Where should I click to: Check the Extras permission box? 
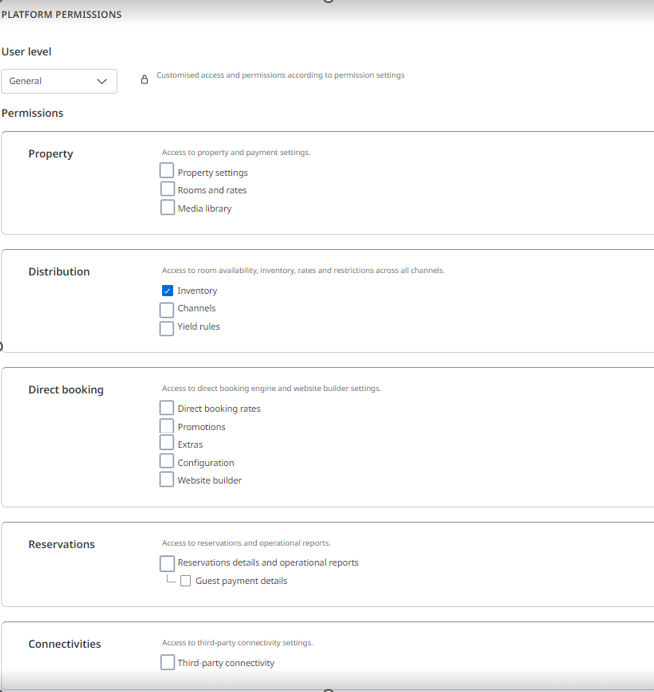(167, 444)
